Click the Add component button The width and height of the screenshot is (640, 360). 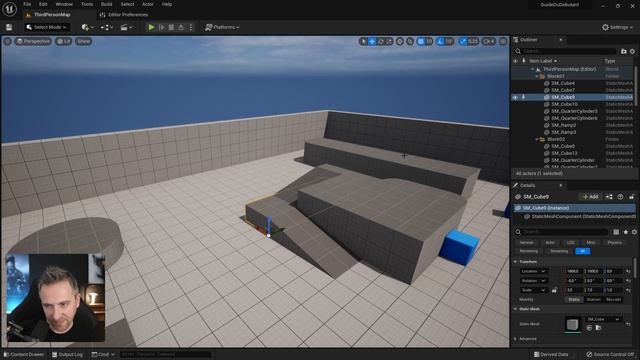pyautogui.click(x=590, y=197)
